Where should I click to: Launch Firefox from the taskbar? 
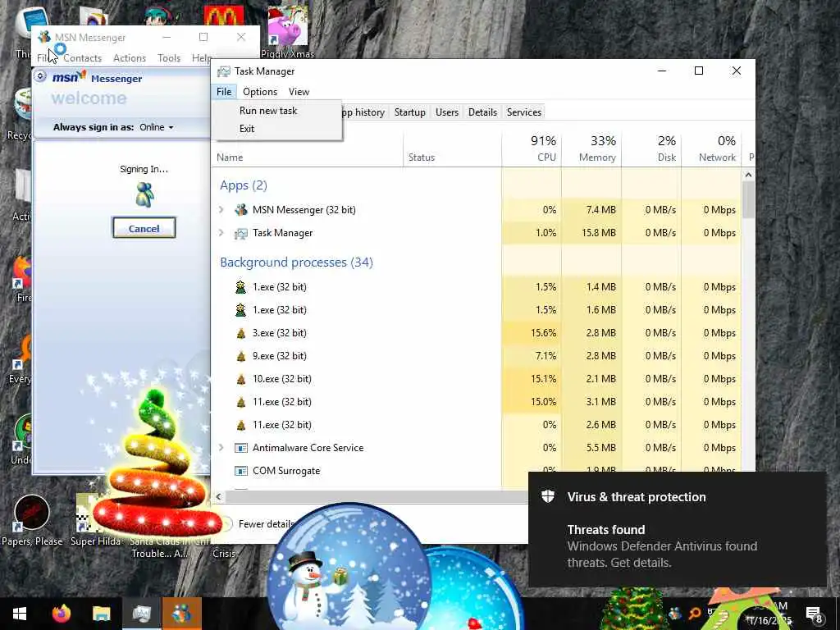[x=61, y=614]
